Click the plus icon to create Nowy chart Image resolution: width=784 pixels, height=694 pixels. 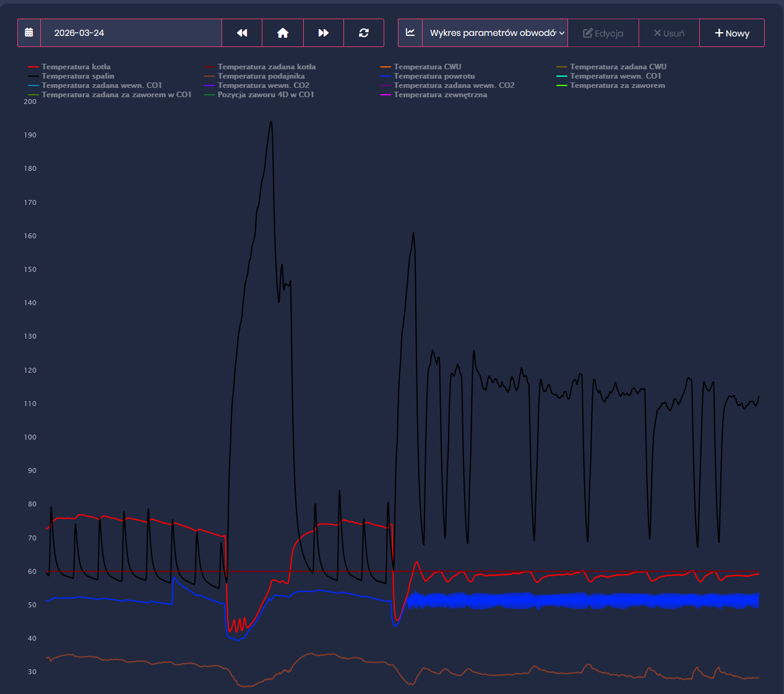pyautogui.click(x=719, y=33)
